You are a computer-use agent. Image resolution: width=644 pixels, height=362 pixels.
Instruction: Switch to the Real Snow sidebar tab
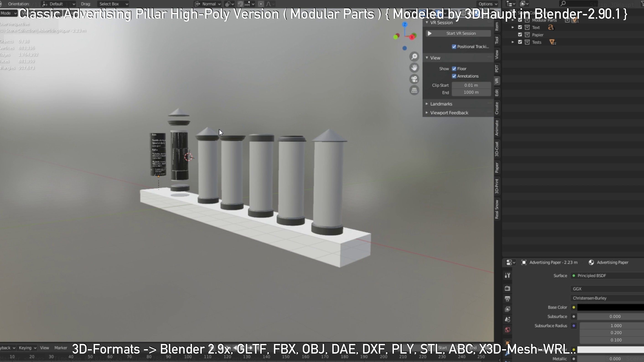tap(497, 209)
